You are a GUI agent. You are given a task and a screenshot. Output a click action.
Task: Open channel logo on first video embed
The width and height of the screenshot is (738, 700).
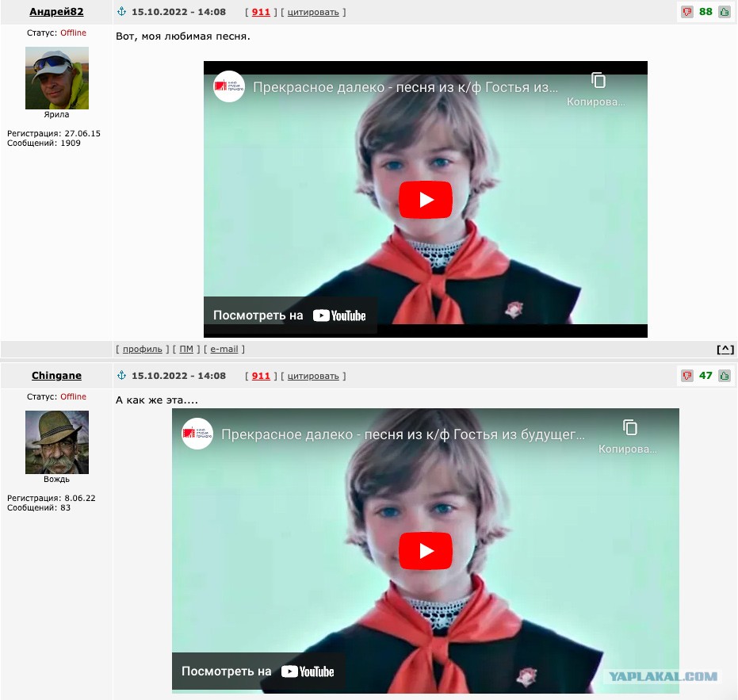coord(229,86)
